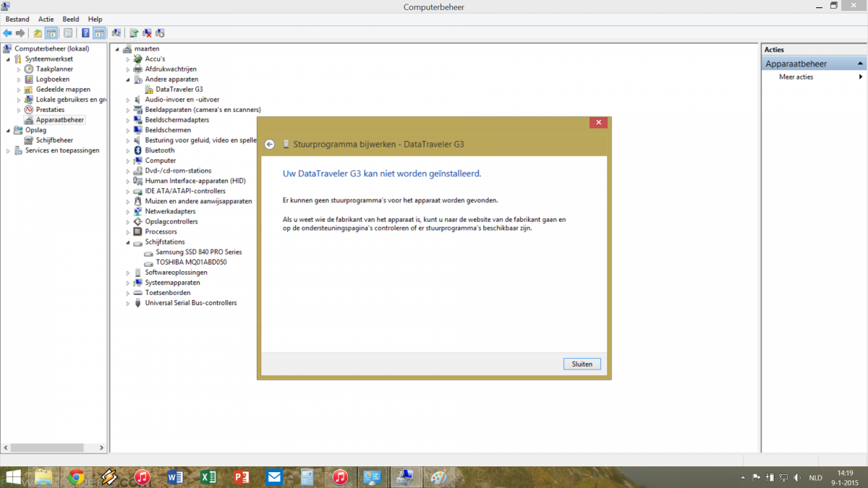Viewport: 868px width, 488px height.
Task: Show hidden tray icons arrow
Action: point(743,477)
